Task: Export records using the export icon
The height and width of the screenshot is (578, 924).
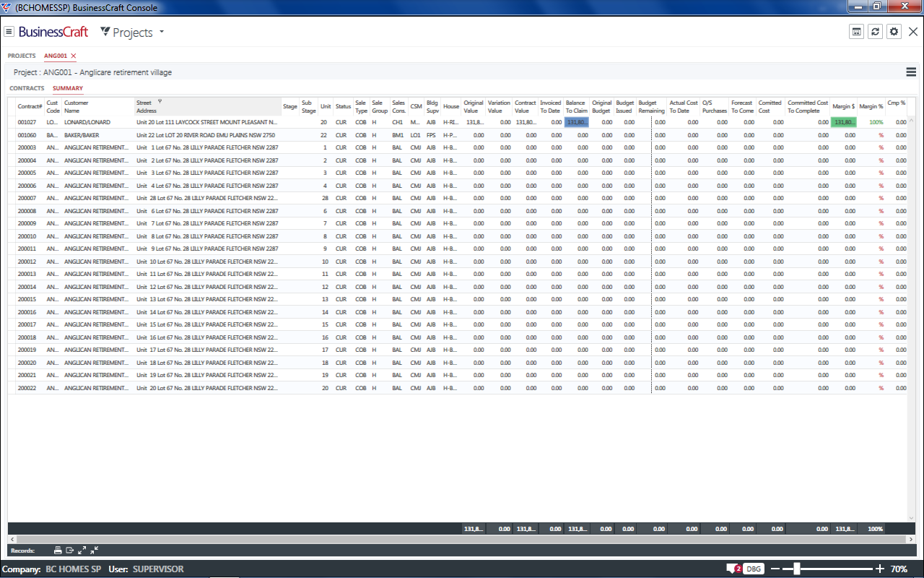Action: tap(70, 551)
